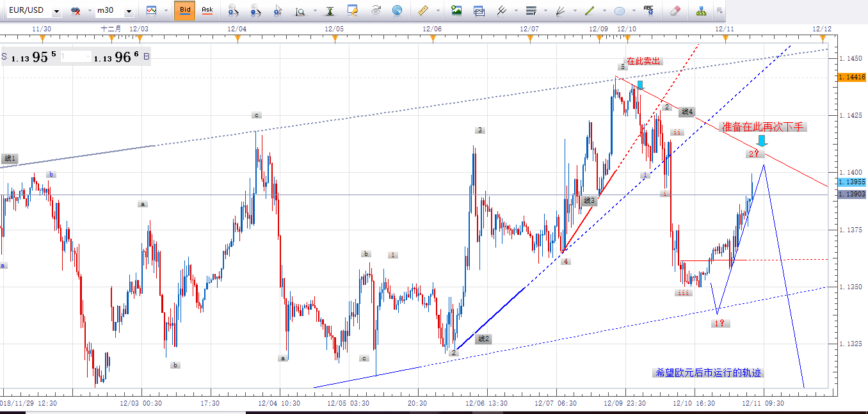
Task: Open the chain link options arrow
Action: 88,11
